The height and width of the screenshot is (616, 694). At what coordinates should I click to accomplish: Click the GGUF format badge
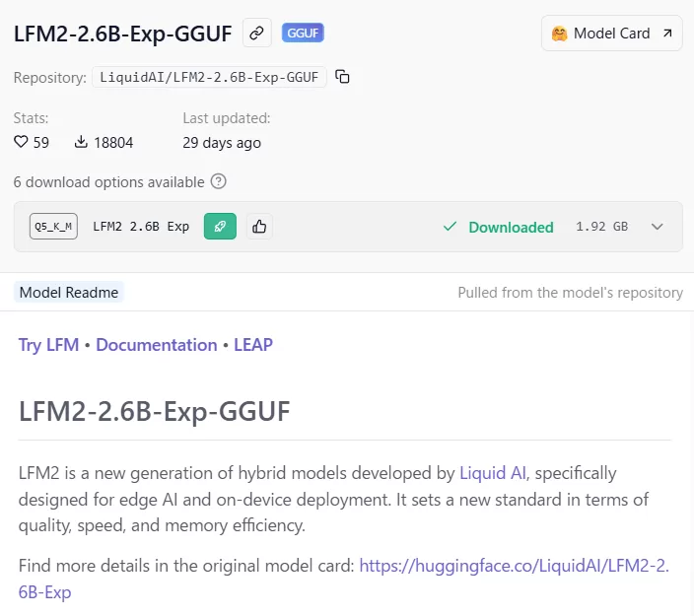[303, 33]
